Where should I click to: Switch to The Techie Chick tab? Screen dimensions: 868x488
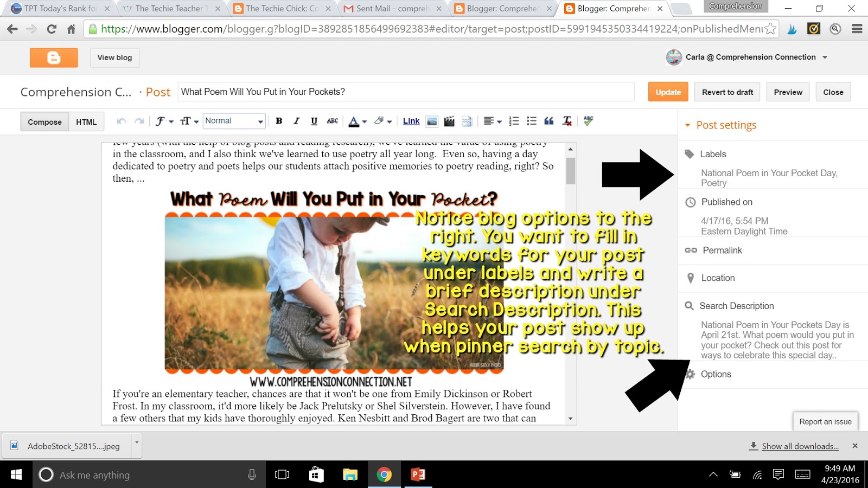pos(281,9)
